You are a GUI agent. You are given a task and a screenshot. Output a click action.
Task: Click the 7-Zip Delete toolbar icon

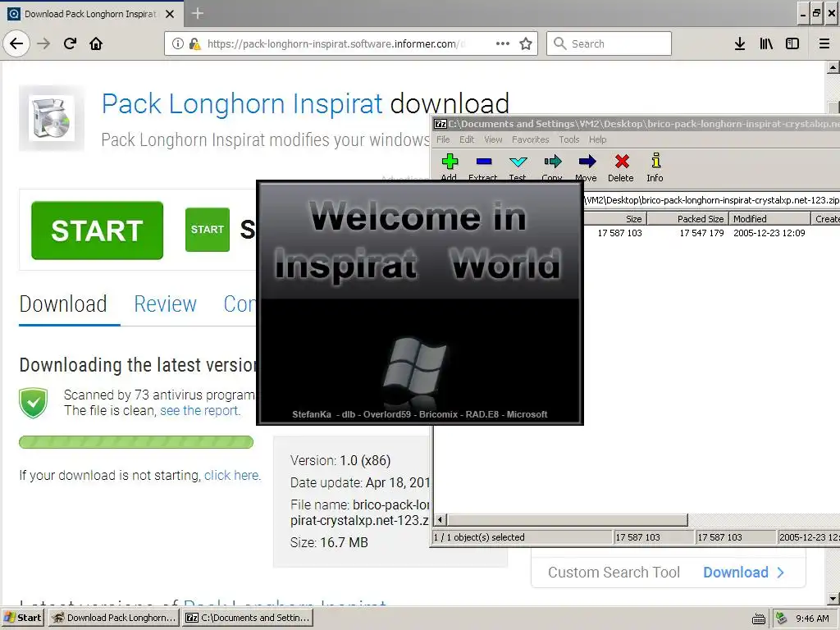(621, 167)
